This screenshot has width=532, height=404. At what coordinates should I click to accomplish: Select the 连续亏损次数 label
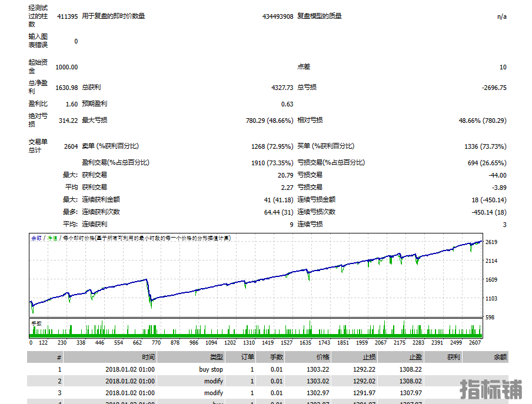[x=316, y=212]
